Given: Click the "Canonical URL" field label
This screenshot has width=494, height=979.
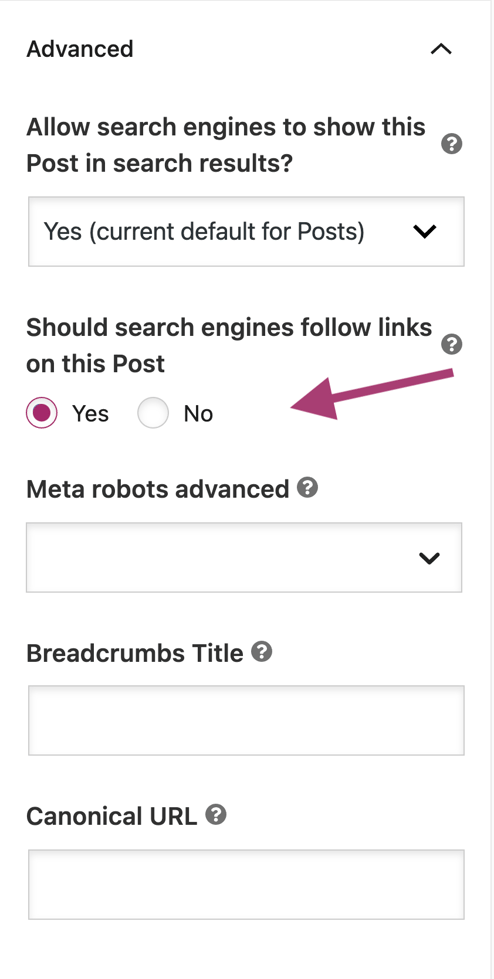Looking at the screenshot, I should [x=112, y=816].
